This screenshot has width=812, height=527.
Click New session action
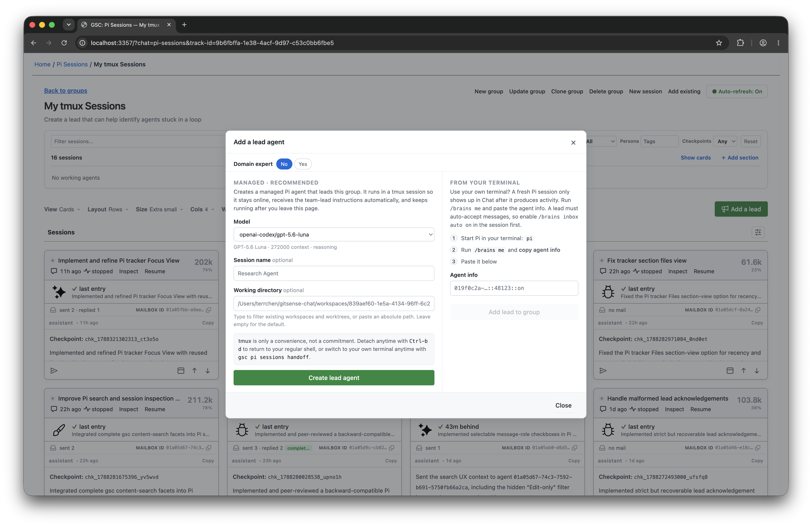pyautogui.click(x=645, y=91)
